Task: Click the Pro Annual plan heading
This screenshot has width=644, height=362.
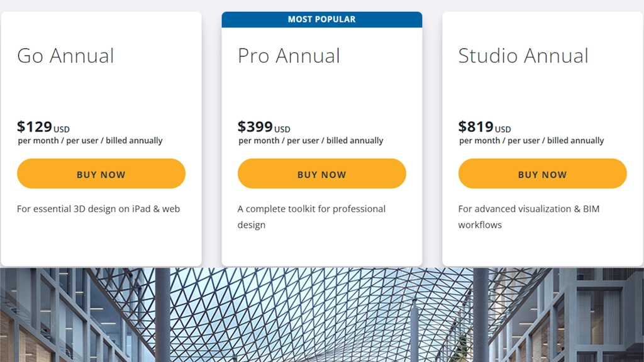Action: (x=289, y=56)
